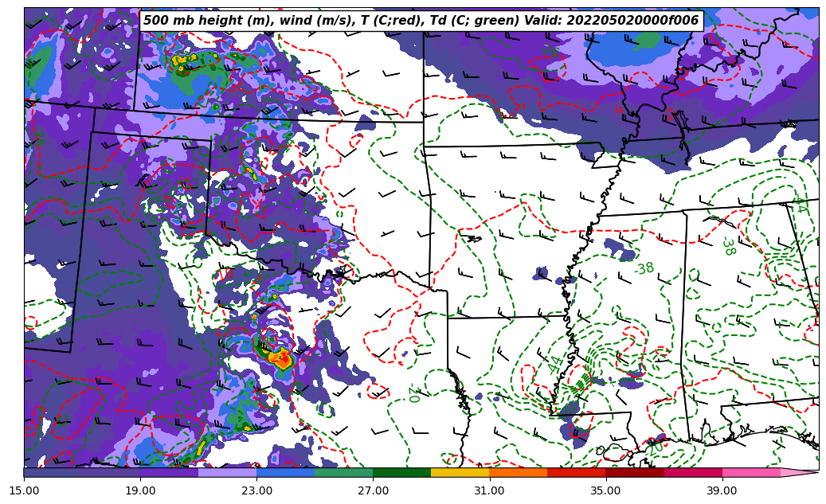Click the 35.00 colorbar tick label
The image size is (826, 504).
click(x=605, y=490)
